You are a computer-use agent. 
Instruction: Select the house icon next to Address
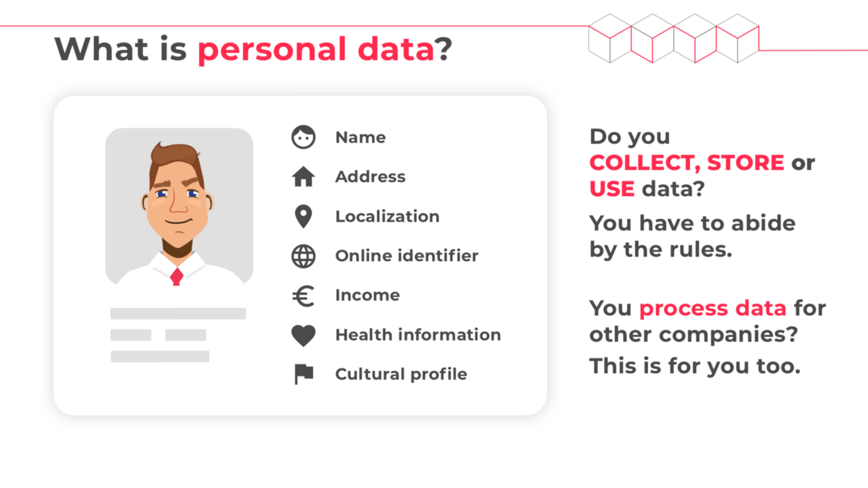pos(304,177)
